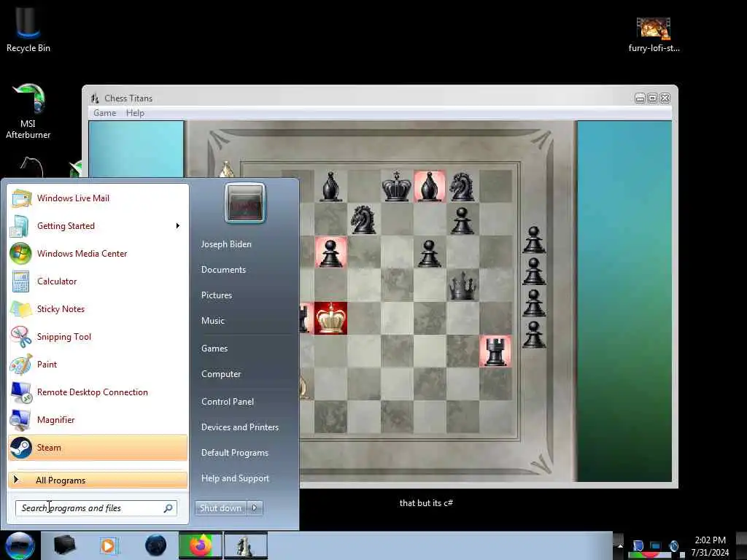Open Games folder link
This screenshot has height=560, width=747.
pyautogui.click(x=214, y=349)
